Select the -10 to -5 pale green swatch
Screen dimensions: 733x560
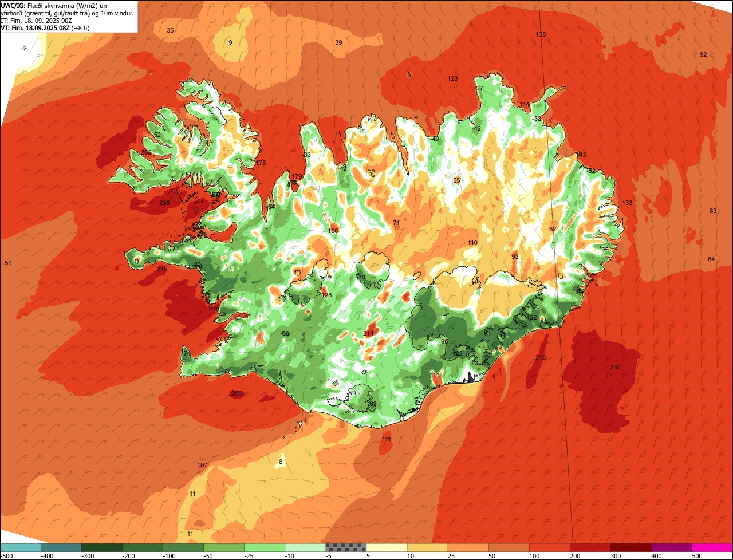pyautogui.click(x=305, y=547)
